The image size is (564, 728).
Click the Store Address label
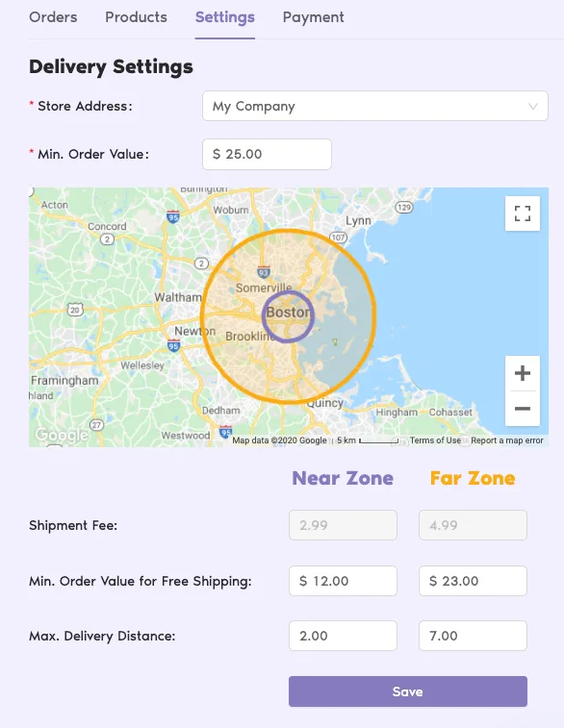85,107
